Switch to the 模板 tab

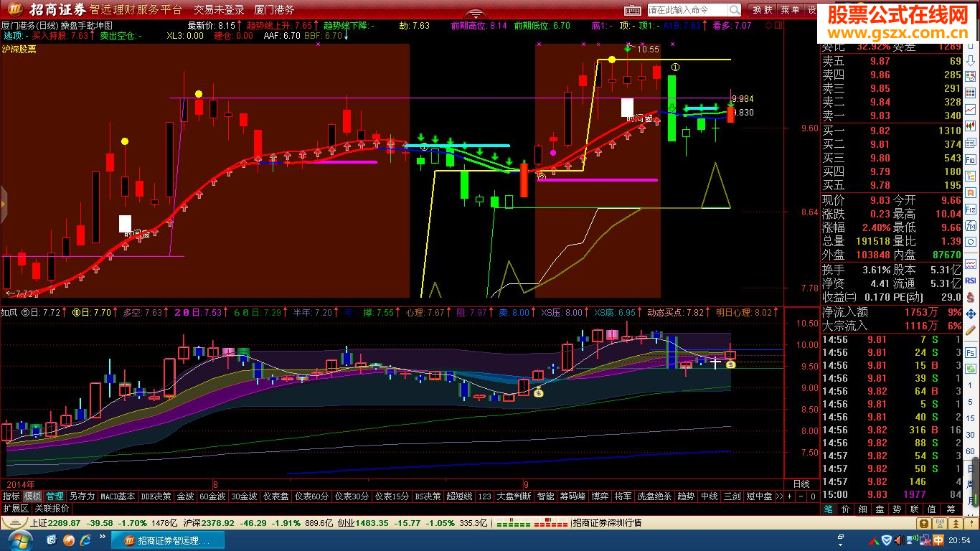point(32,496)
